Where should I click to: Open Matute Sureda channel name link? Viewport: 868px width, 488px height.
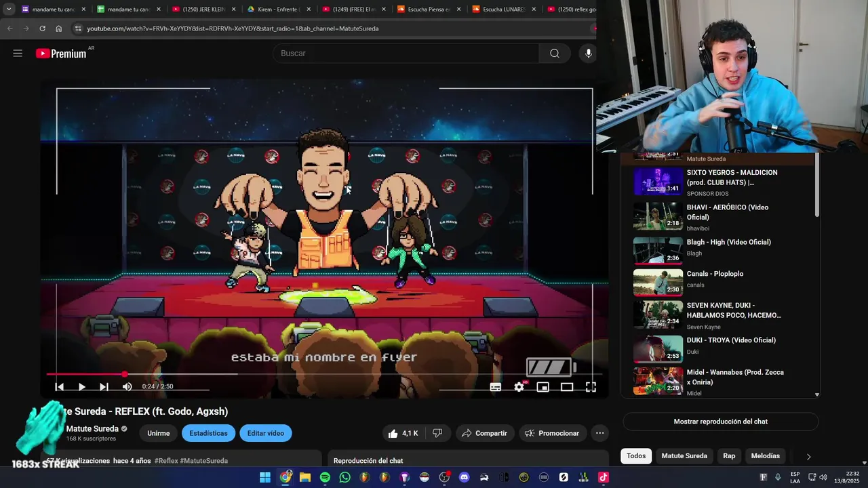click(92, 429)
